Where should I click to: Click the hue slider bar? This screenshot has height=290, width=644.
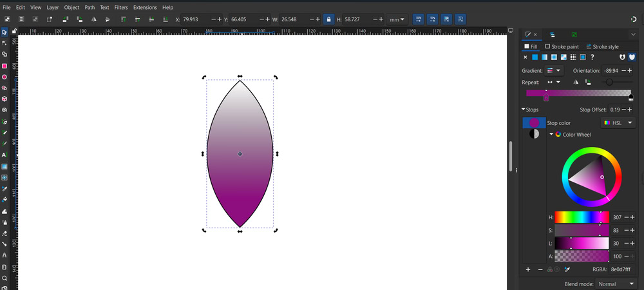tap(582, 217)
